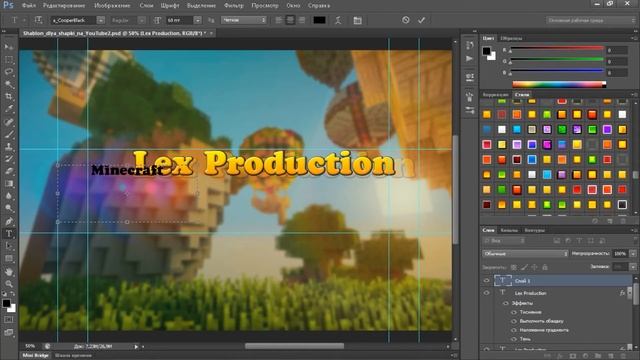The image size is (640, 360).
Task: Select the Hand tool
Action: 9,271
